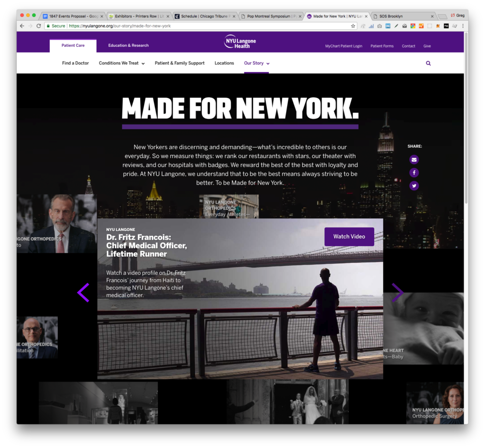Click the Dr. Fritz Francois slide title

147,245
